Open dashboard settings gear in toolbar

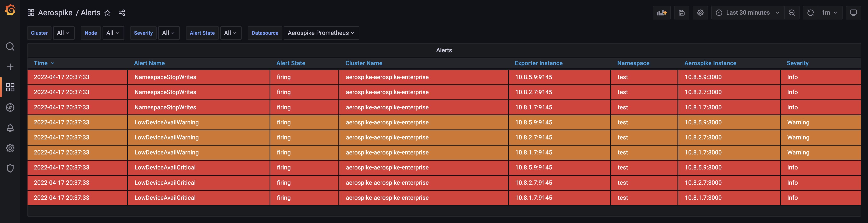pyautogui.click(x=700, y=13)
